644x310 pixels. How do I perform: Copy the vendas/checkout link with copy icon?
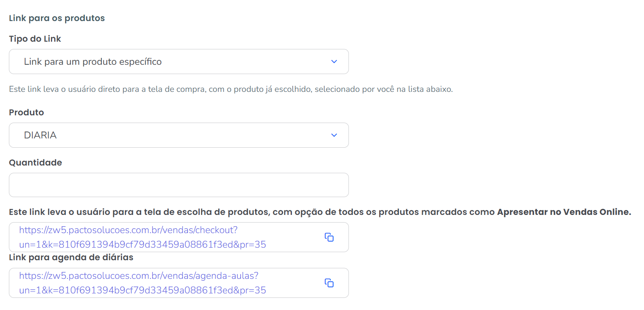[x=329, y=237]
